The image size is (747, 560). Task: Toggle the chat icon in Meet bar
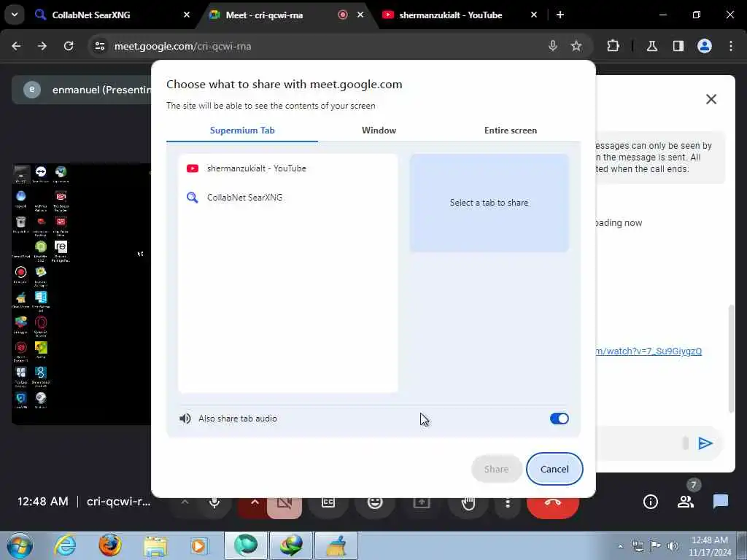coord(720,502)
